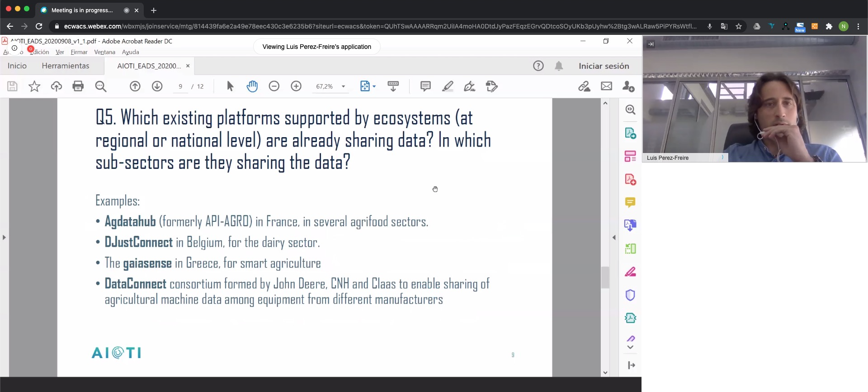Go to next page arrow

[x=157, y=86]
